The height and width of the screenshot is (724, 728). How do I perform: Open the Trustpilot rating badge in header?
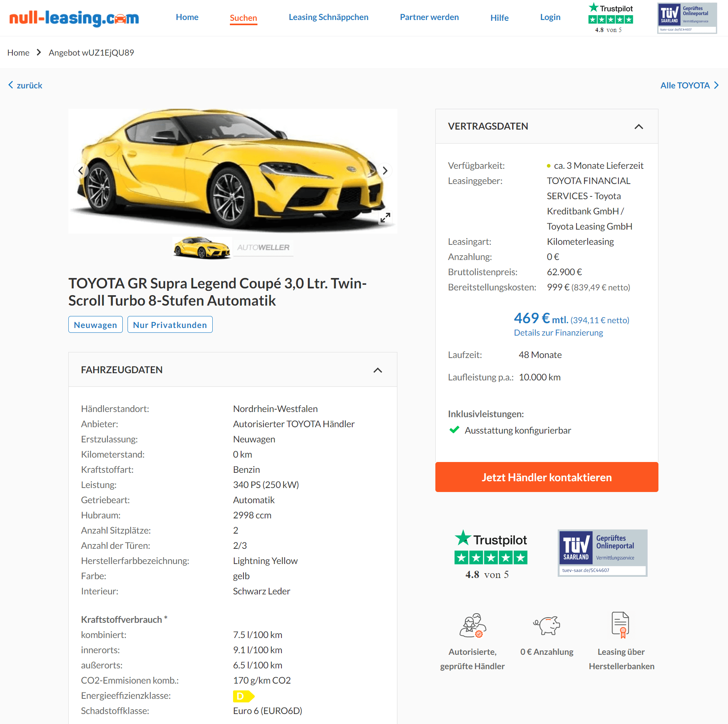click(610, 18)
